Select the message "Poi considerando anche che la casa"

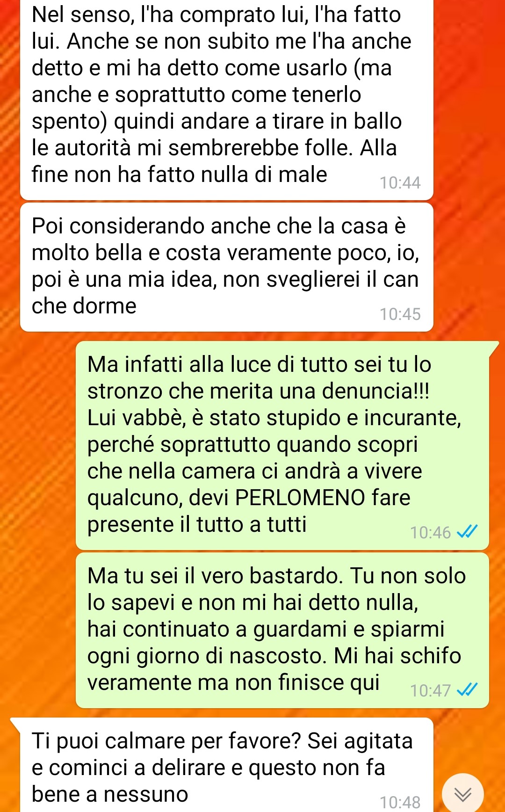[x=227, y=267]
